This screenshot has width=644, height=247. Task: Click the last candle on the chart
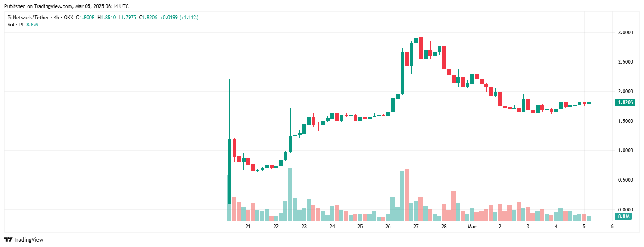pos(589,102)
